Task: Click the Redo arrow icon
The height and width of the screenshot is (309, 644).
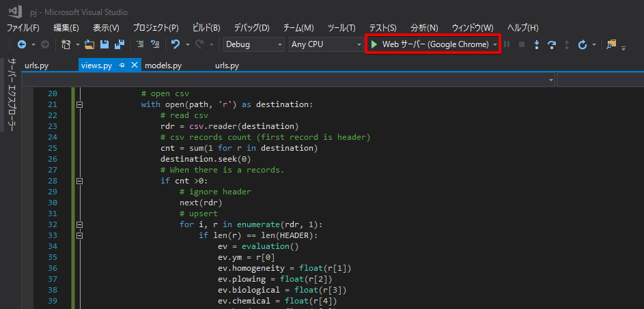Action: pos(199,44)
